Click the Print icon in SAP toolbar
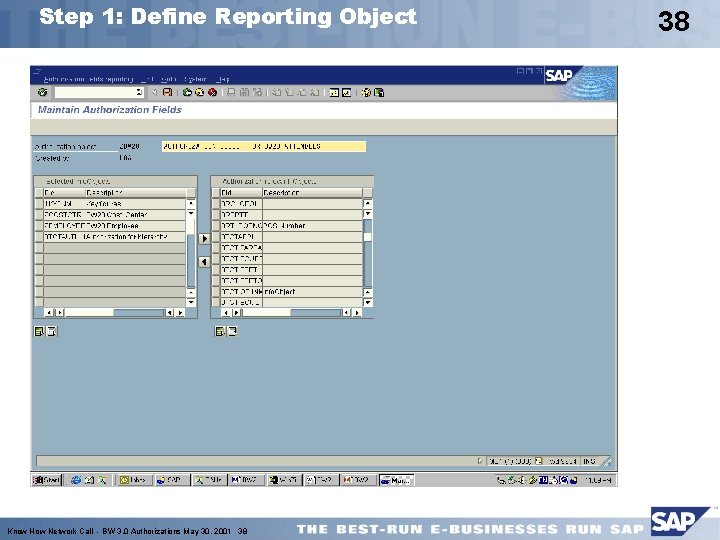720x540 pixels. point(231,92)
